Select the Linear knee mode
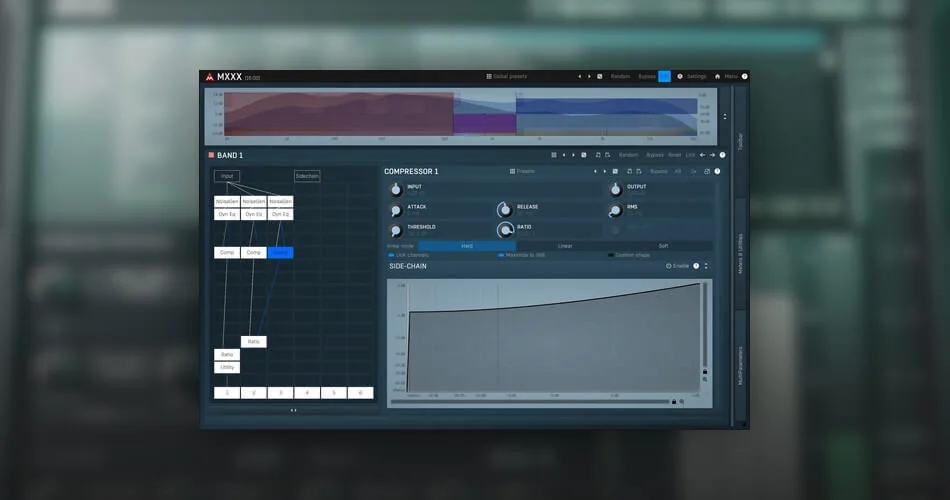The width and height of the screenshot is (950, 500). (565, 246)
